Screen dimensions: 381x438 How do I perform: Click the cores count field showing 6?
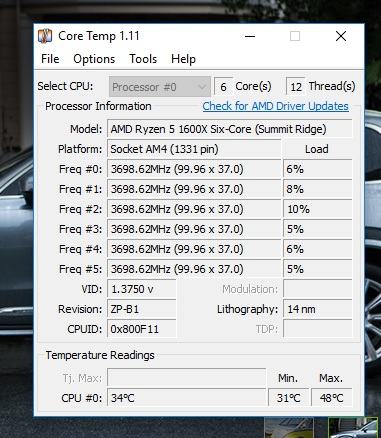[223, 87]
